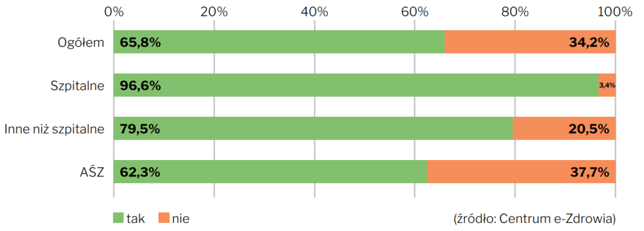
Task: Click the orange 'nie' legend swatch
Action: (x=164, y=219)
